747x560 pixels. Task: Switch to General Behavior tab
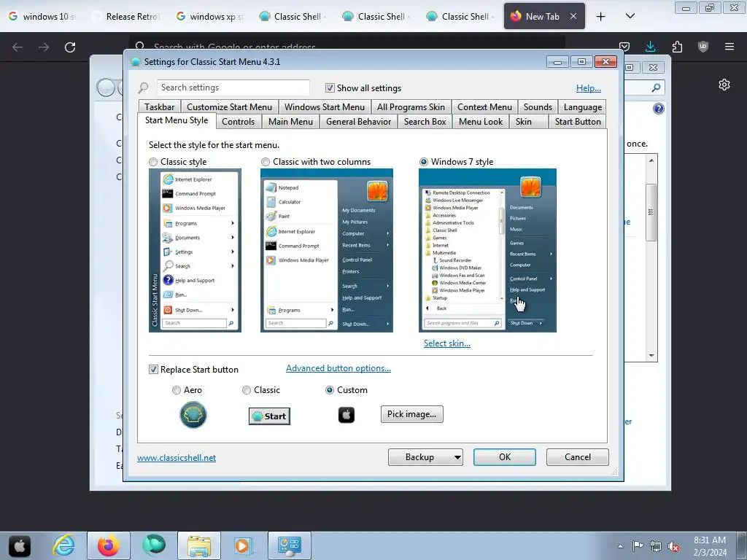[x=359, y=122]
